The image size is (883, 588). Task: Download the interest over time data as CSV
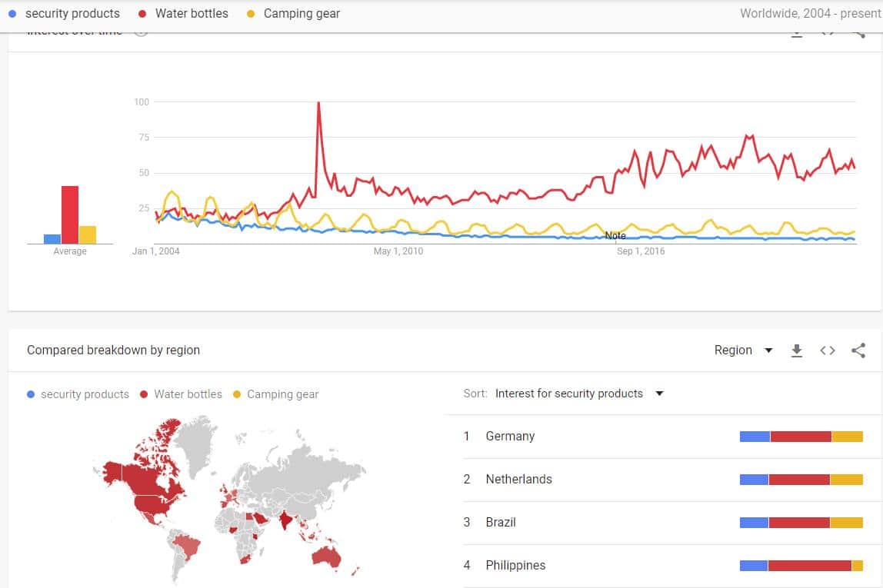797,32
